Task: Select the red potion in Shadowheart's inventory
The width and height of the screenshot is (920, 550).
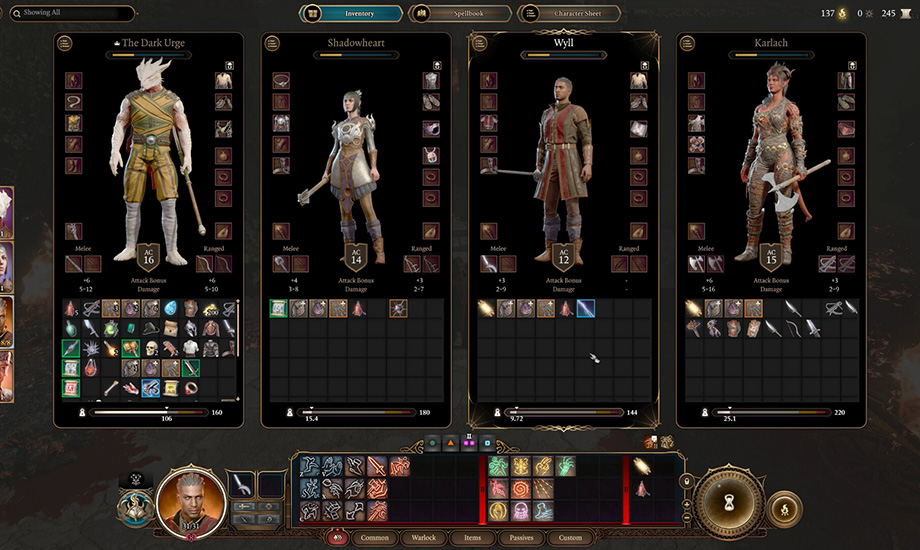Action: [358, 309]
